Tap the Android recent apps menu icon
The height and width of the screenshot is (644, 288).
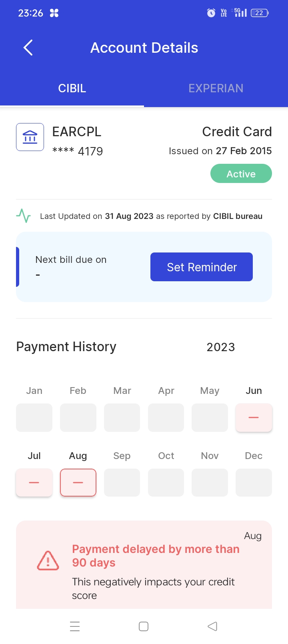click(x=75, y=626)
